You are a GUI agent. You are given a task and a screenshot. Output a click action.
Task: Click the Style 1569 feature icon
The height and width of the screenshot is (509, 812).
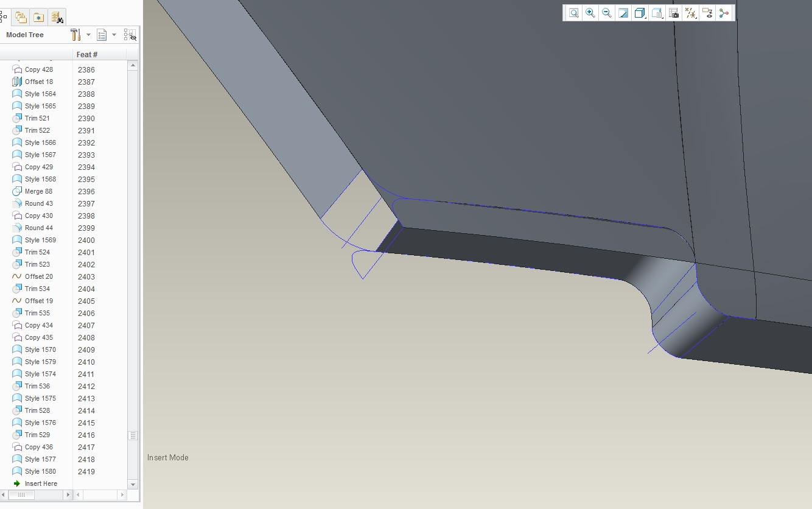(17, 240)
